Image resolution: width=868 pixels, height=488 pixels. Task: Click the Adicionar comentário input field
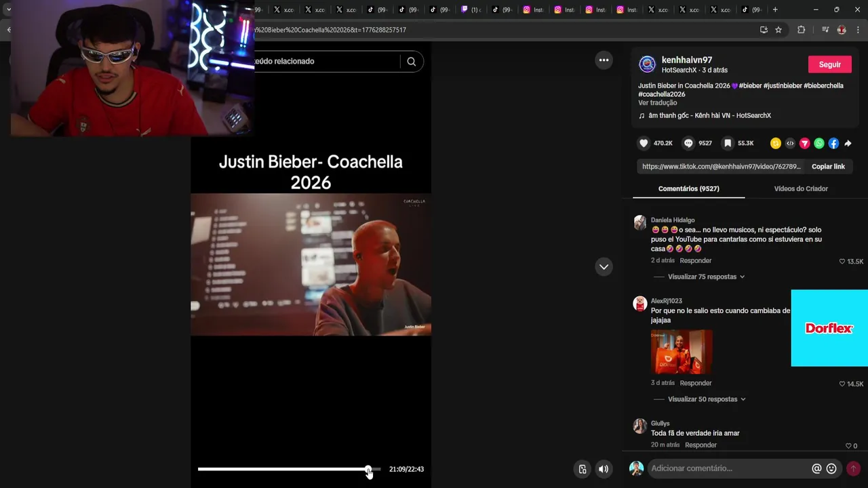pyautogui.click(x=729, y=468)
